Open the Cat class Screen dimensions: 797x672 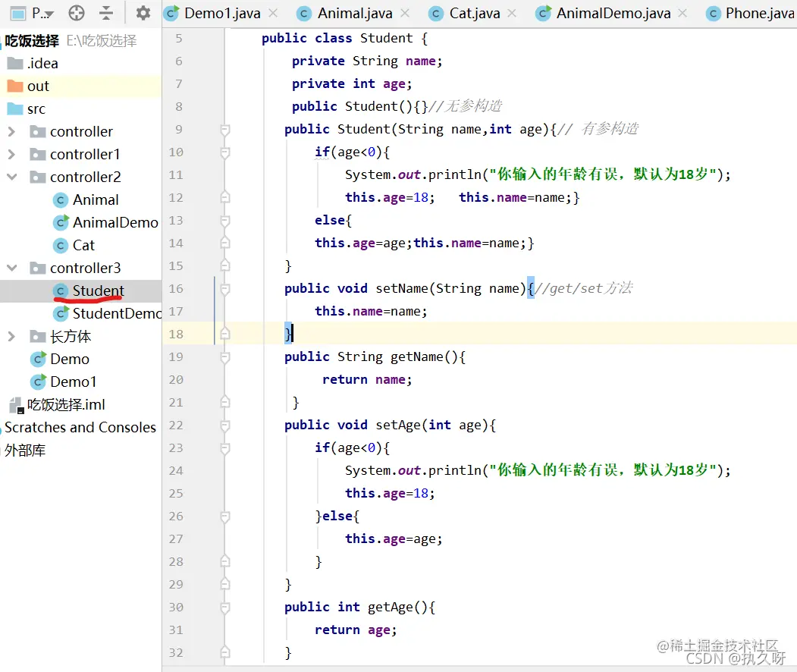[83, 245]
